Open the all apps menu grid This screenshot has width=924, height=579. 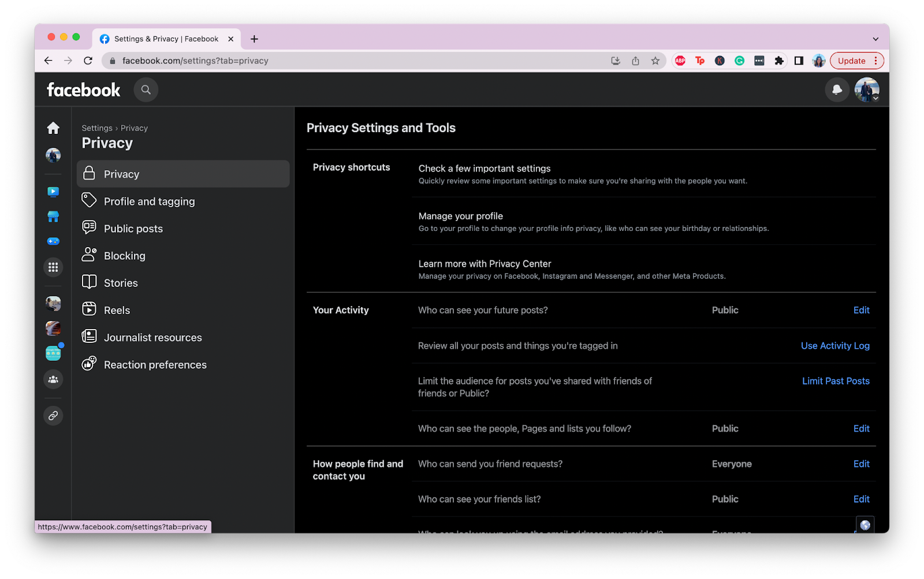coord(53,267)
